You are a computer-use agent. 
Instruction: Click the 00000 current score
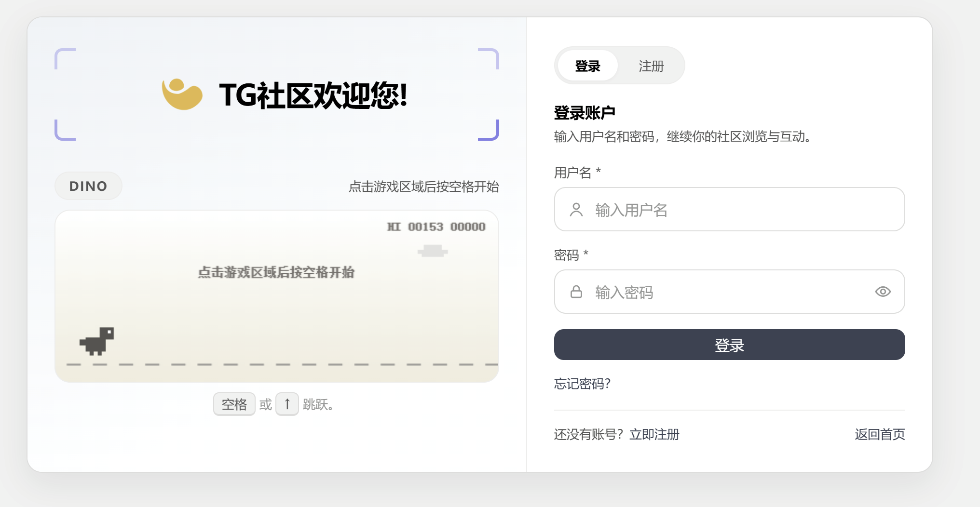468,227
